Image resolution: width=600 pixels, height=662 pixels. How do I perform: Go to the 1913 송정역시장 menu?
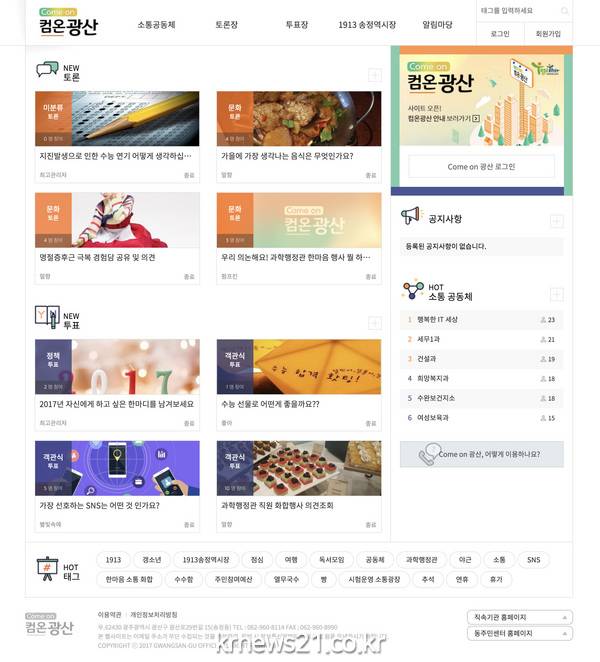(367, 23)
